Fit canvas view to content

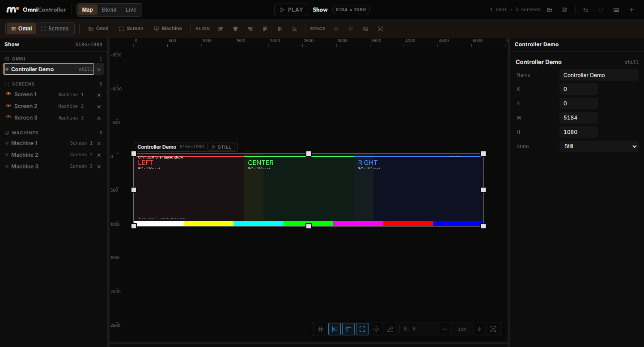[x=493, y=329]
